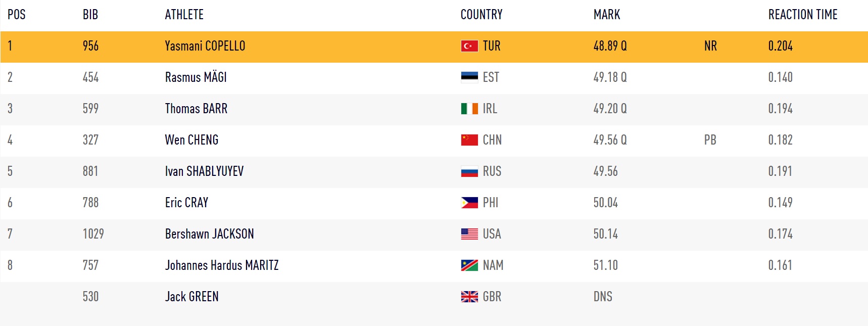Select Jack GREEN DNS row name
The image size is (868, 326).
(192, 297)
